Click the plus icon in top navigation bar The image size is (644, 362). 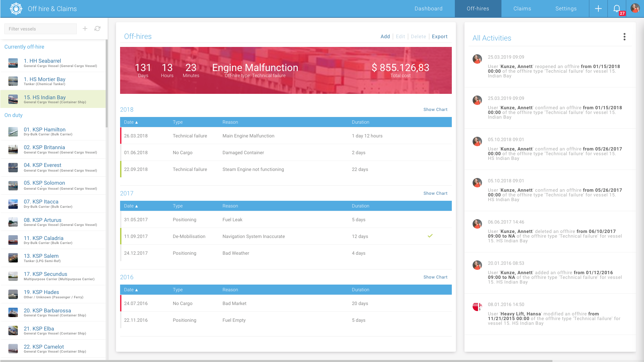598,9
